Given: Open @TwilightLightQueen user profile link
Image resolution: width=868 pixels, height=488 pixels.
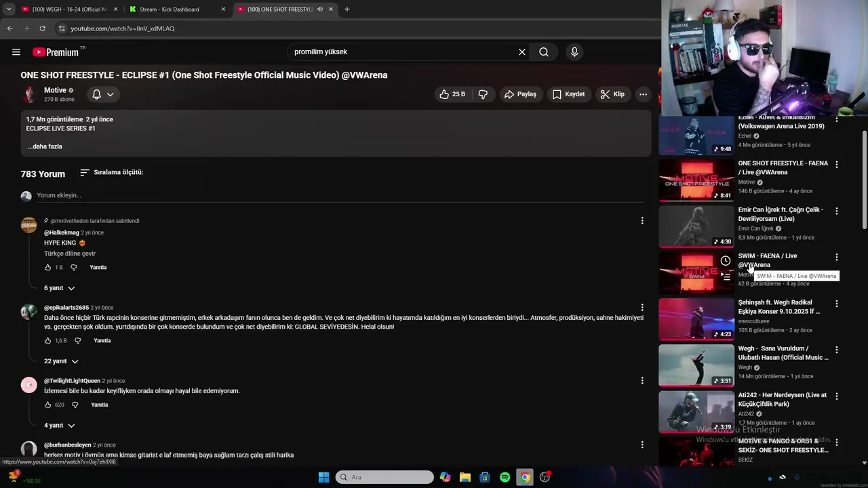Looking at the screenshot, I should pyautogui.click(x=72, y=381).
